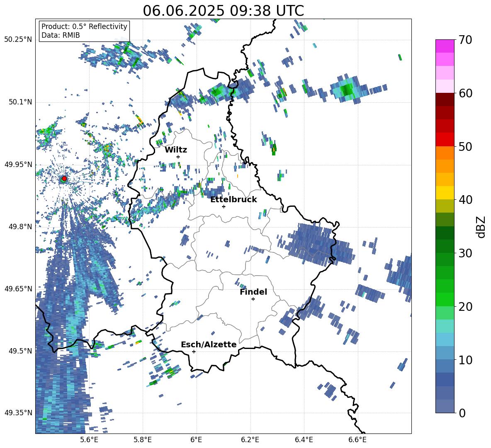
Task: Click the Ettelbruck city label
Action: point(233,200)
